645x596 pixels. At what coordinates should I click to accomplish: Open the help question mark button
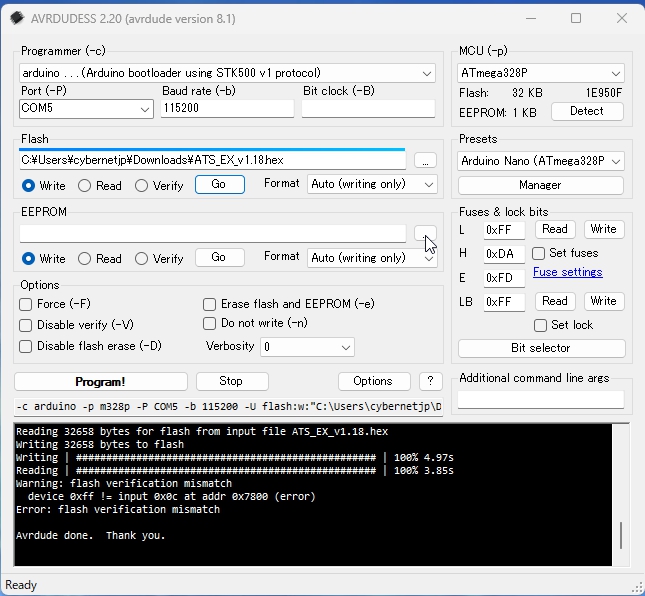click(430, 381)
